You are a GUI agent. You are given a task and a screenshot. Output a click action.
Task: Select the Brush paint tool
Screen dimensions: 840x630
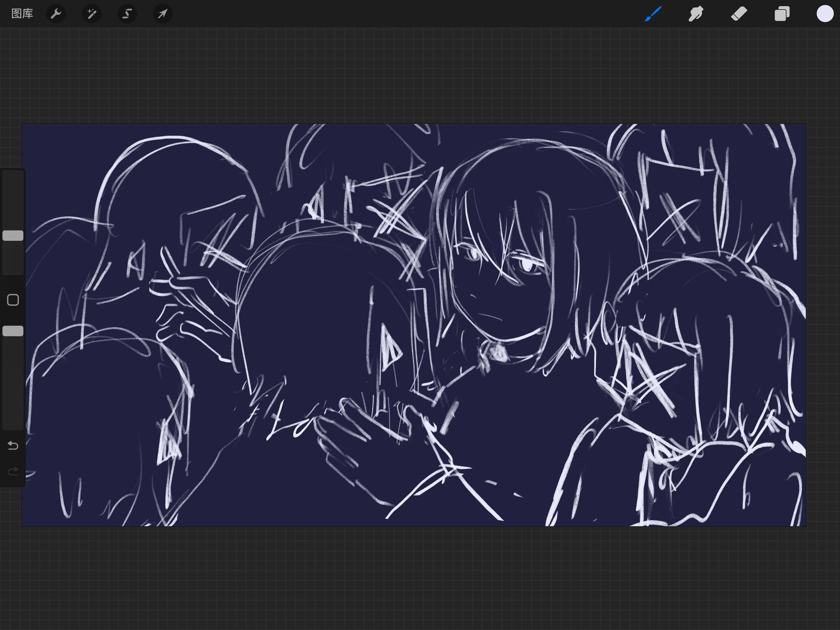tap(653, 14)
